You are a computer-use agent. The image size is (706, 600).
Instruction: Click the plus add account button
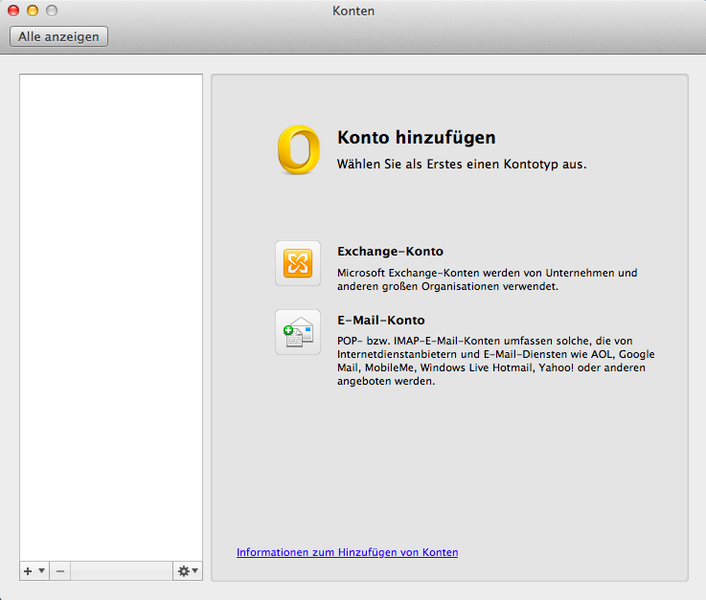28,571
